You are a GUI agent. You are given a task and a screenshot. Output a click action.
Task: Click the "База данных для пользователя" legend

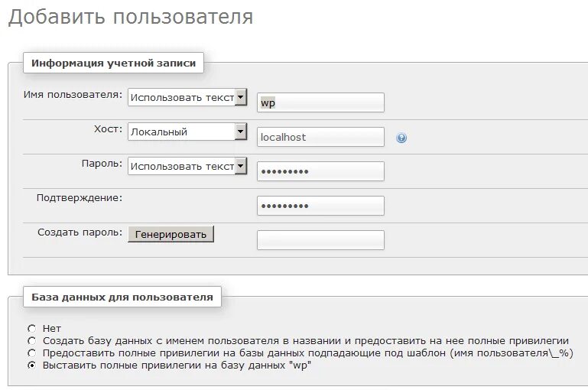click(122, 297)
